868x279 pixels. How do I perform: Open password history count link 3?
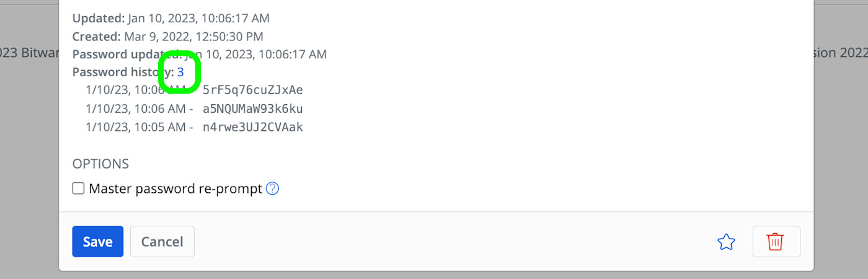(180, 72)
